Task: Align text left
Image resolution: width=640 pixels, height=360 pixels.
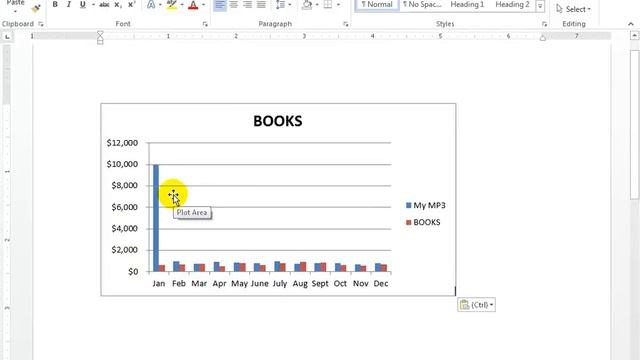Action: tap(220, 5)
